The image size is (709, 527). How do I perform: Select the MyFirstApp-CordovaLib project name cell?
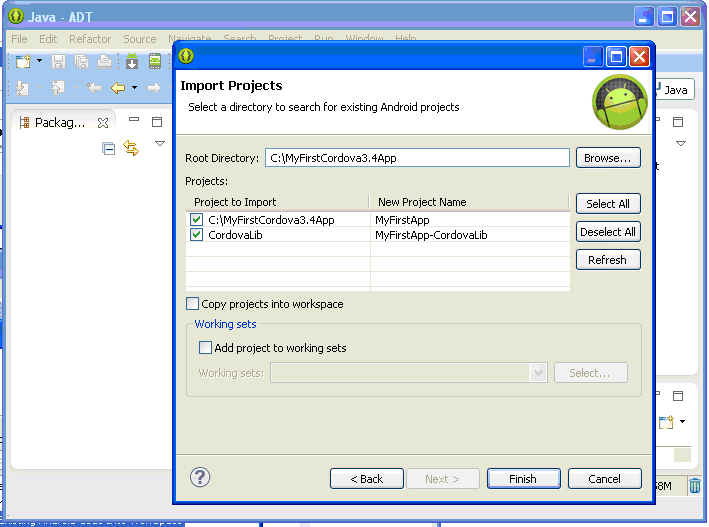(x=470, y=235)
